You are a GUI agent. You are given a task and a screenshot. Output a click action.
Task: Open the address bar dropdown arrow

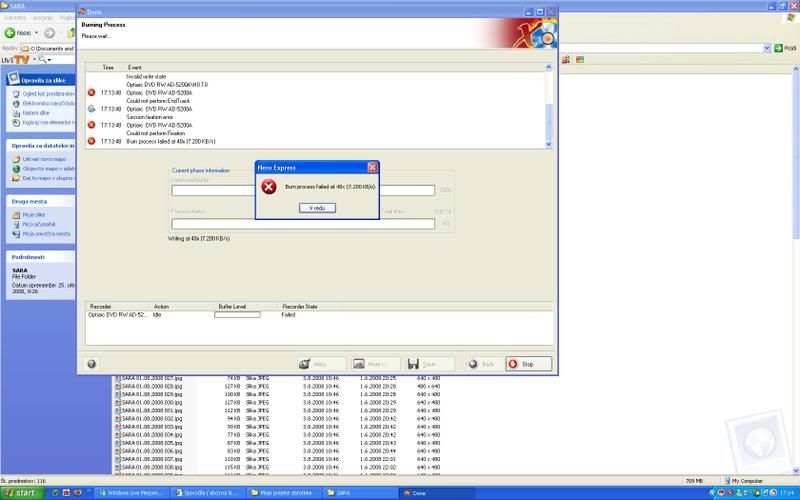(765, 47)
